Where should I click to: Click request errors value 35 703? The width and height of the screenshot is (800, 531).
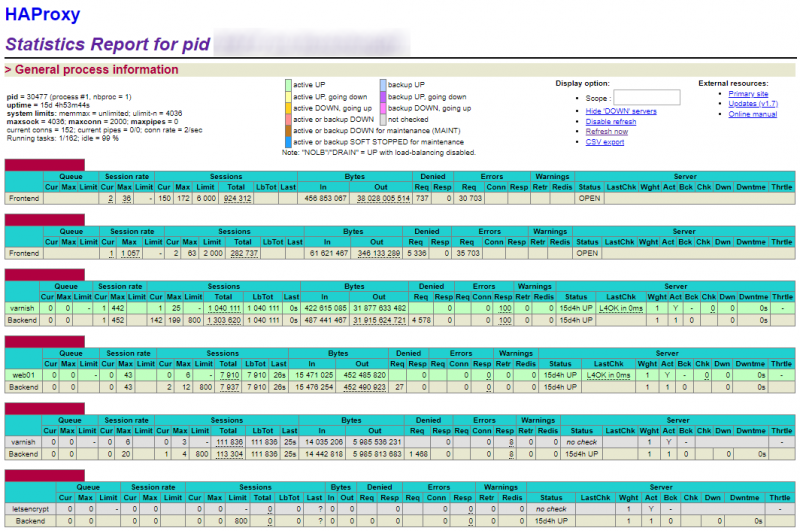pyautogui.click(x=468, y=253)
